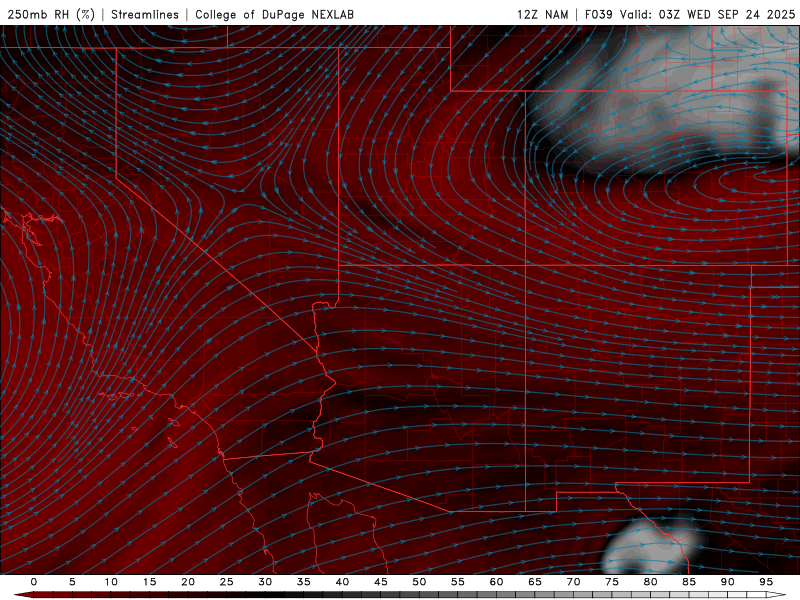This screenshot has width=800, height=600.
Task: Click the colorbar label 65
Action: tap(535, 582)
